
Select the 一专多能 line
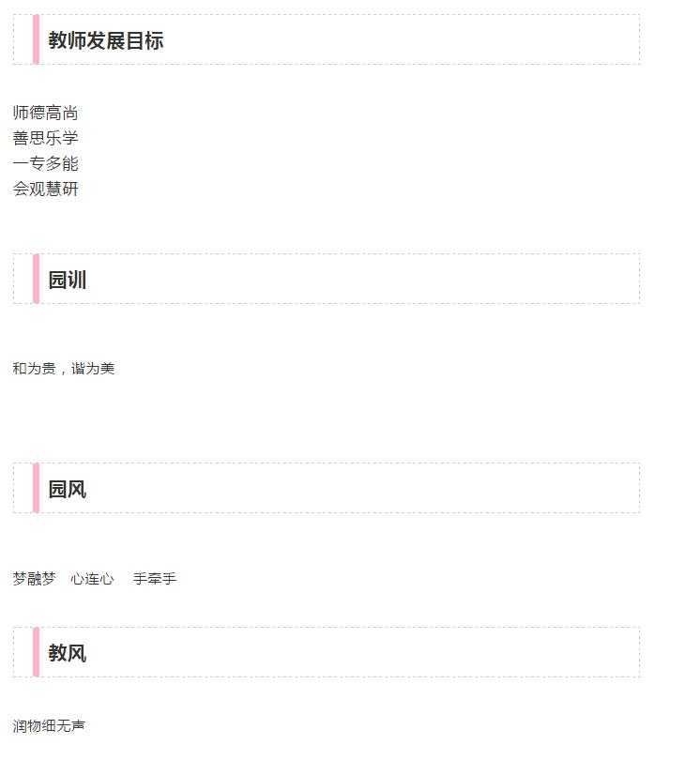pos(46,163)
